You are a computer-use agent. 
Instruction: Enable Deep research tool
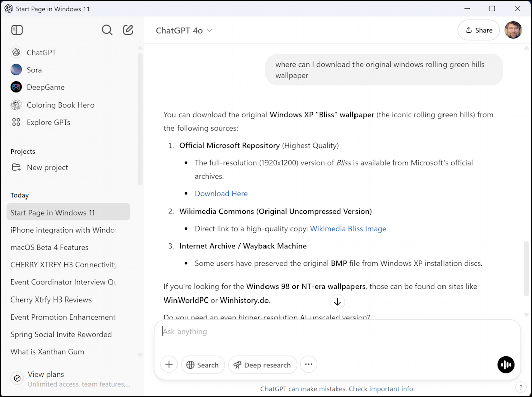[x=262, y=365]
